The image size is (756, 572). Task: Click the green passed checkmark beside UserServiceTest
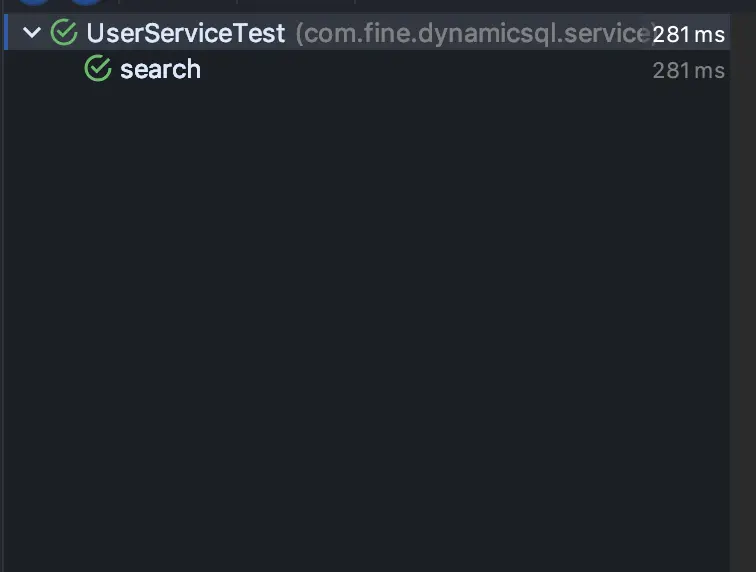[65, 33]
